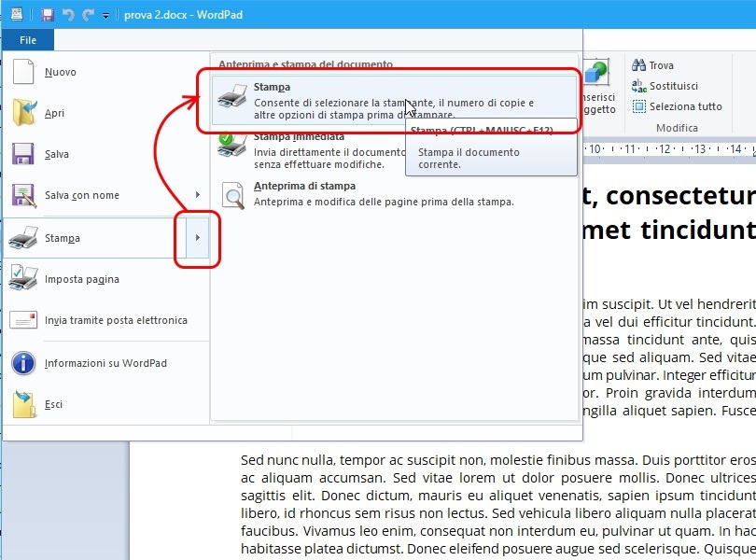Click Stampa in the left File menu list
This screenshot has height=560, width=756.
pos(95,238)
